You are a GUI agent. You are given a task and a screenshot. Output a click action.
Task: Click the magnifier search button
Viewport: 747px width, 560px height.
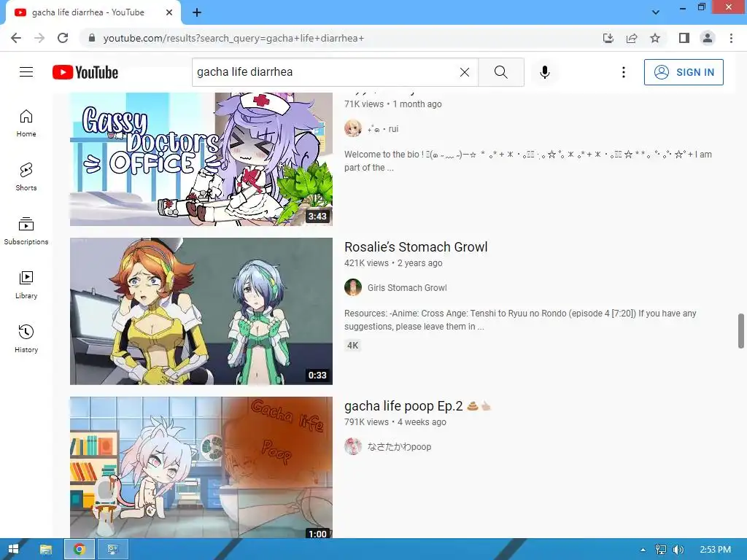pos(500,72)
